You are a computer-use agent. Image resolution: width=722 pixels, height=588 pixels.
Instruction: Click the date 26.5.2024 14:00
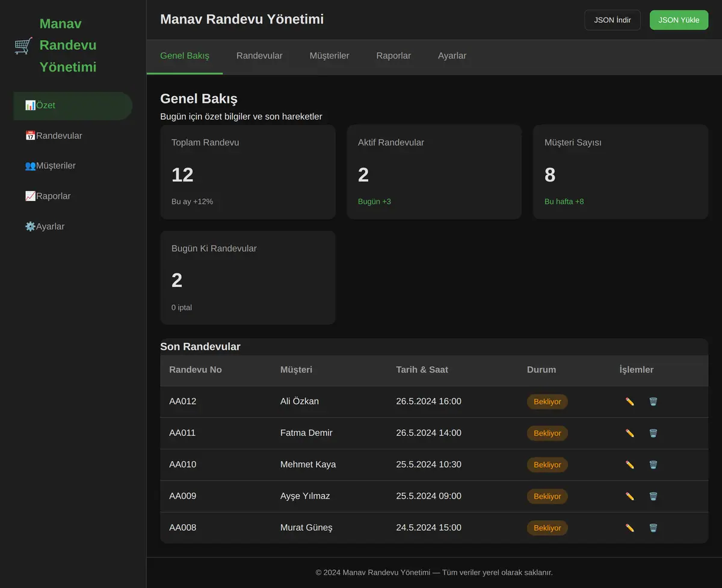(428, 433)
